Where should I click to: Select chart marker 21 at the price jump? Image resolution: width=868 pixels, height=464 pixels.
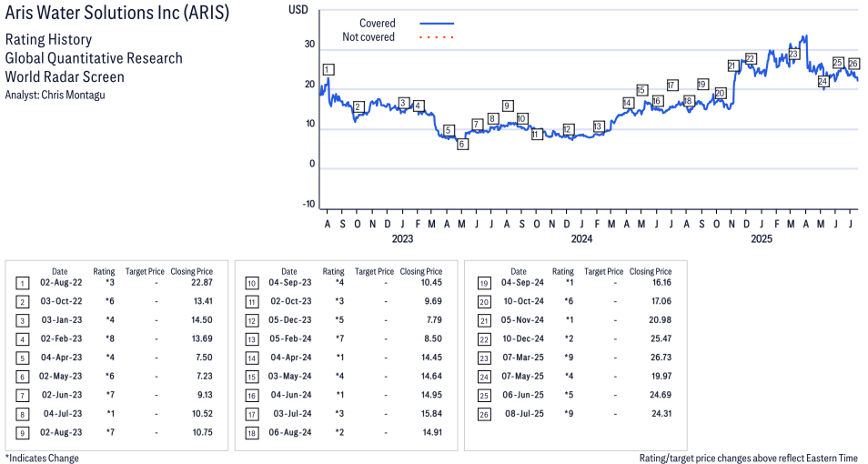pyautogui.click(x=732, y=66)
